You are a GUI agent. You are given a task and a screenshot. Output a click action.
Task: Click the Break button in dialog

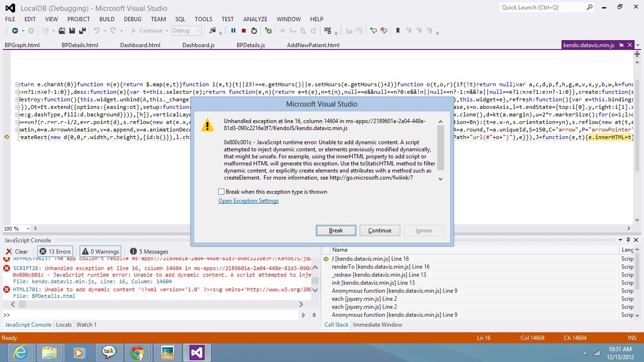pyautogui.click(x=336, y=230)
